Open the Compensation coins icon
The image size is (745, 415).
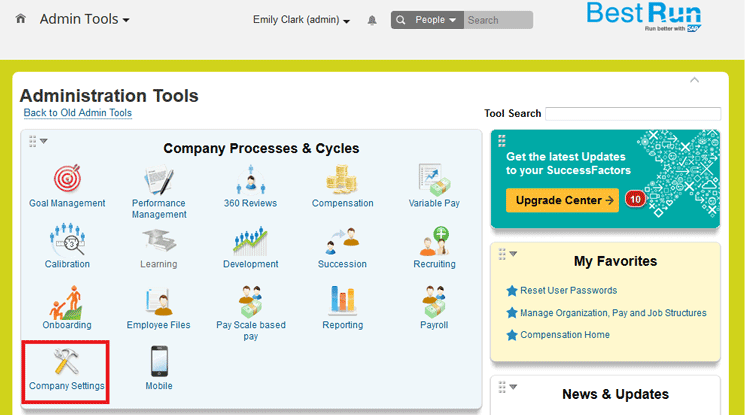point(342,180)
